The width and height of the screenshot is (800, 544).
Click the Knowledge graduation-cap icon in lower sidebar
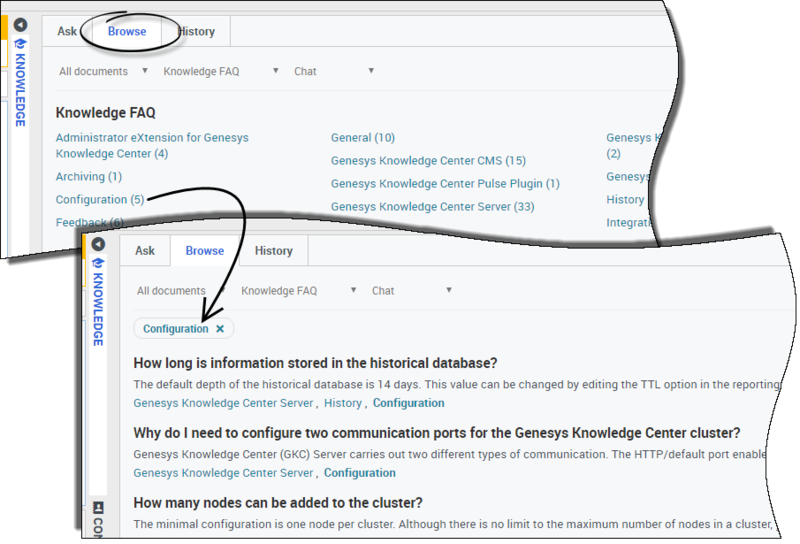98,263
